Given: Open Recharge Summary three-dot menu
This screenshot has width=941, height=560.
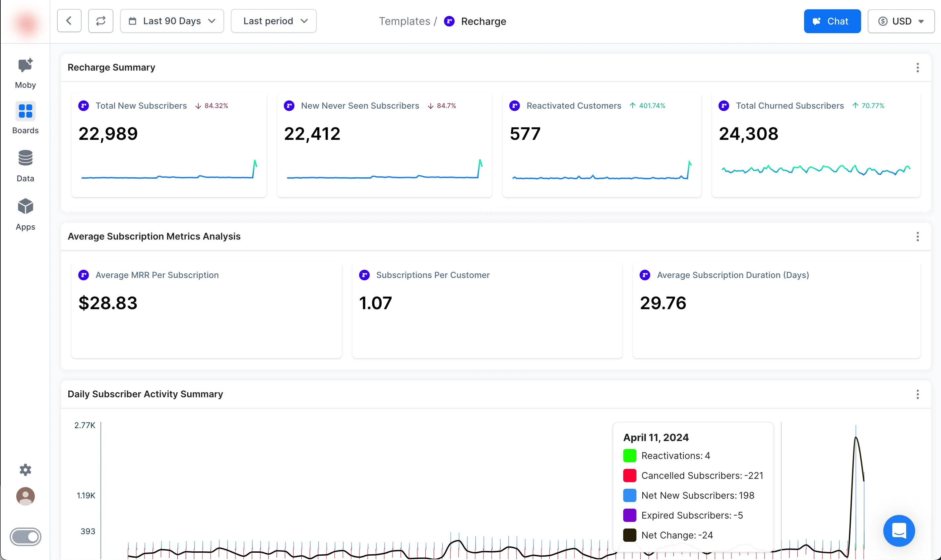Looking at the screenshot, I should 917,68.
